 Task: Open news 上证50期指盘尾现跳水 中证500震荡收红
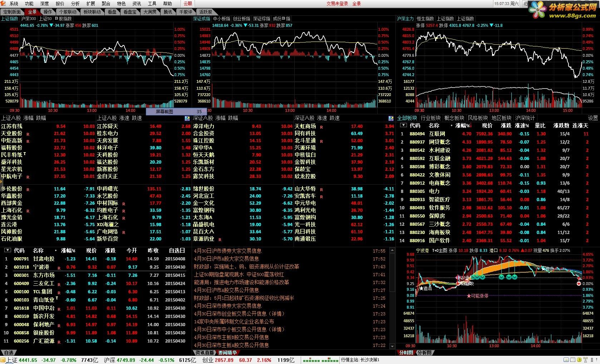(239, 274)
